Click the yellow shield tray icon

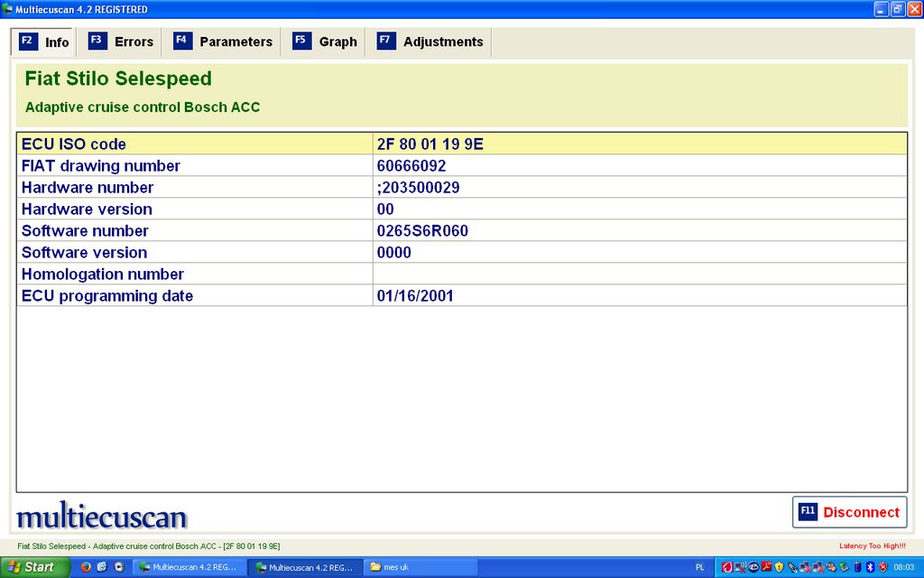tap(779, 567)
